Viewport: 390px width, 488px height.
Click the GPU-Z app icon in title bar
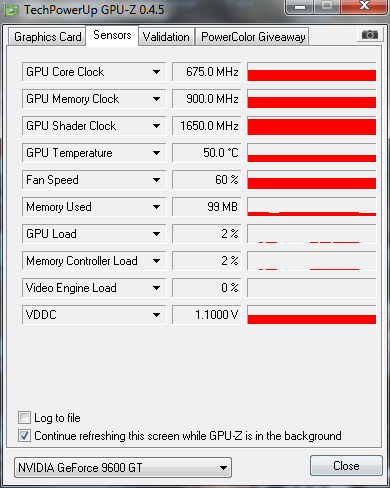(x=12, y=11)
